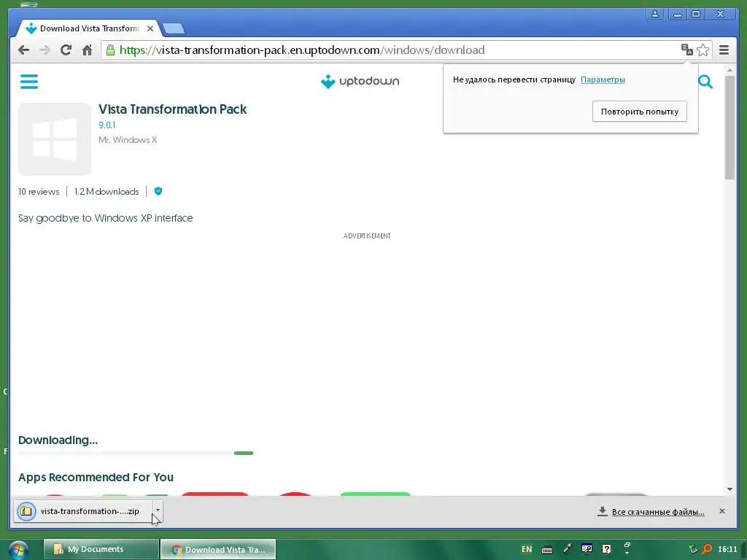Click the keyboard icon in language bar

pyautogui.click(x=547, y=550)
